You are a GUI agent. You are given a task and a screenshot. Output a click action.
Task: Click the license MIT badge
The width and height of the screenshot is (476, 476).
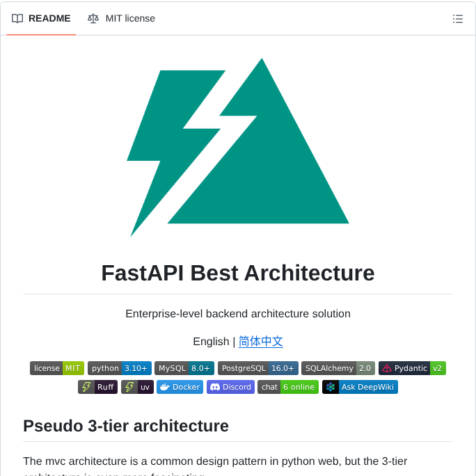(x=57, y=368)
